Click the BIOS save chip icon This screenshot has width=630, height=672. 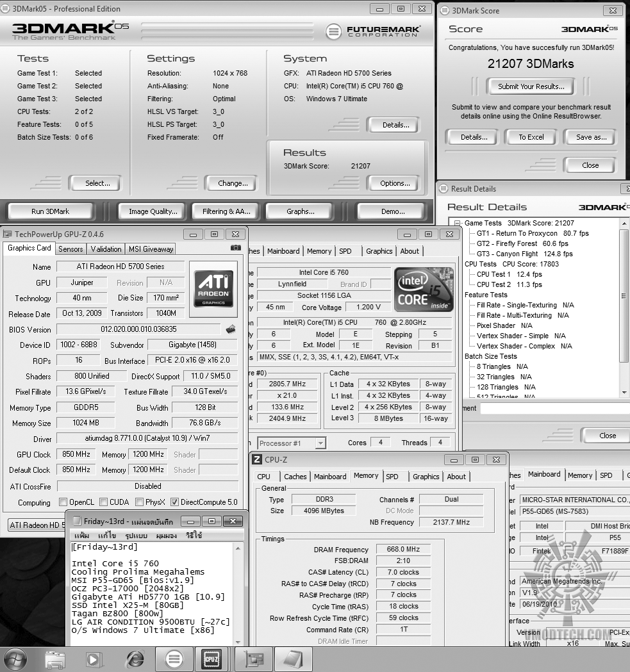coord(231,329)
